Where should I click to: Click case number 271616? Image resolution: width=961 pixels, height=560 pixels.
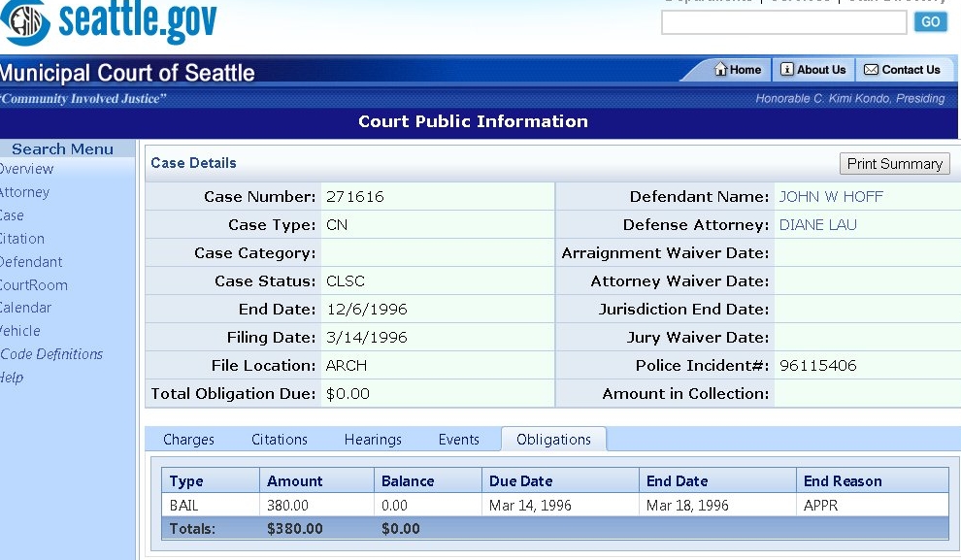355,197
